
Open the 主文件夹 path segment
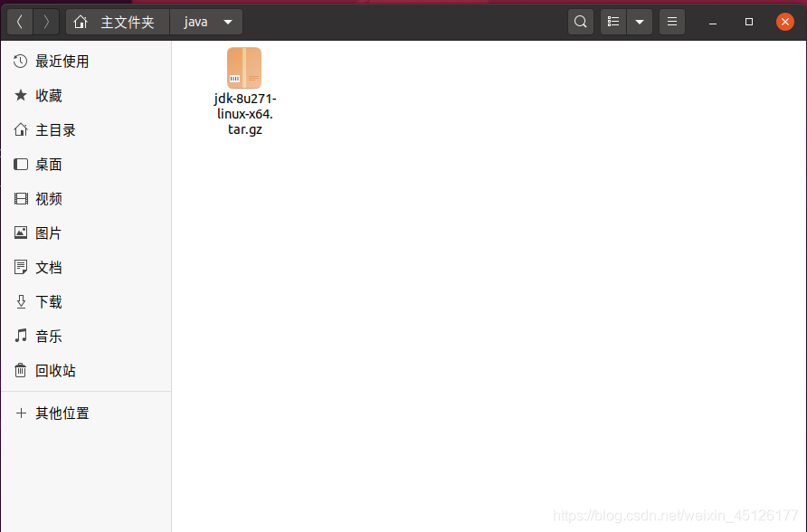(x=128, y=22)
